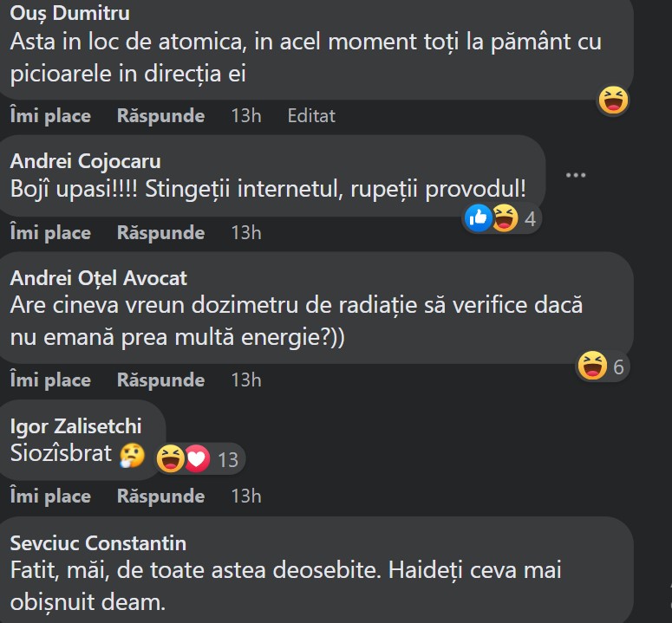The image size is (672, 623).
Task: Open edit history via Editat label
Action: (x=311, y=116)
